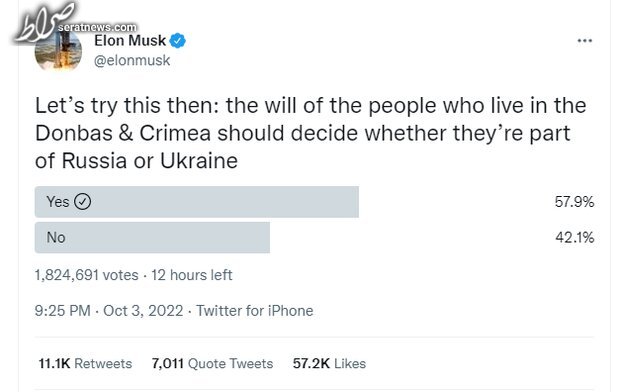
Task: Click the 1,824,691 votes count
Action: [87, 275]
